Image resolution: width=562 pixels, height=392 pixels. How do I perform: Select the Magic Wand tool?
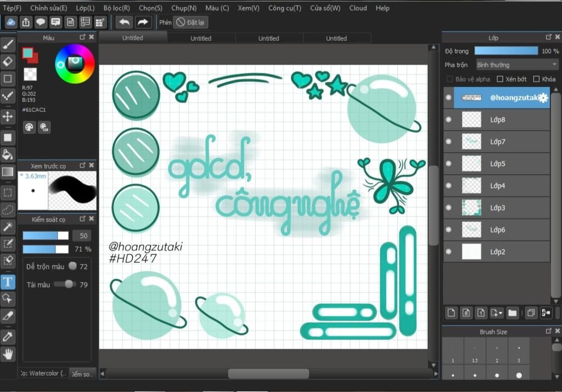pos(8,226)
